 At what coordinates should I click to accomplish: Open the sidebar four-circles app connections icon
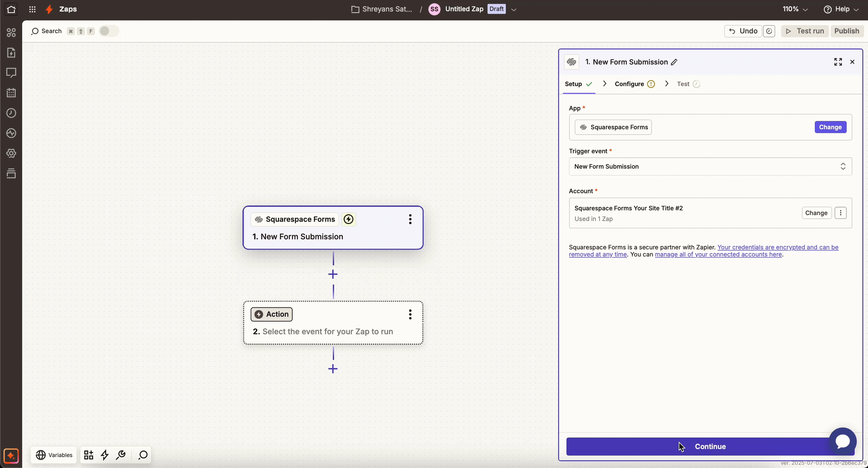pyautogui.click(x=11, y=32)
